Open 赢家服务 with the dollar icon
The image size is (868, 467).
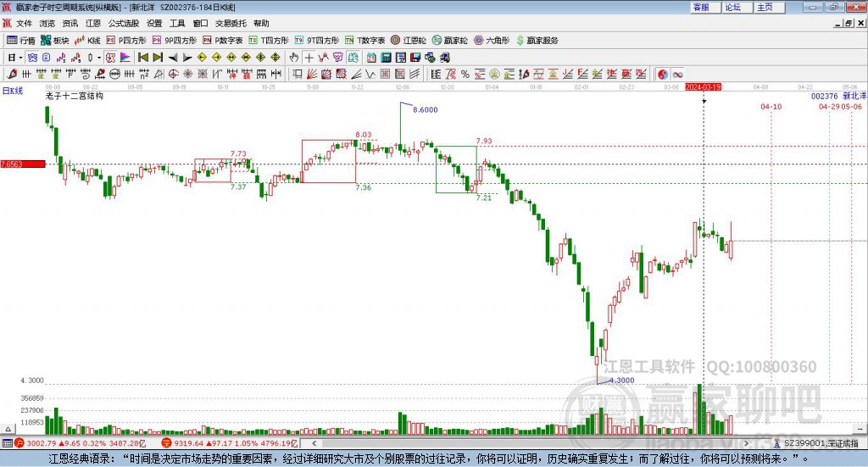pyautogui.click(x=537, y=41)
